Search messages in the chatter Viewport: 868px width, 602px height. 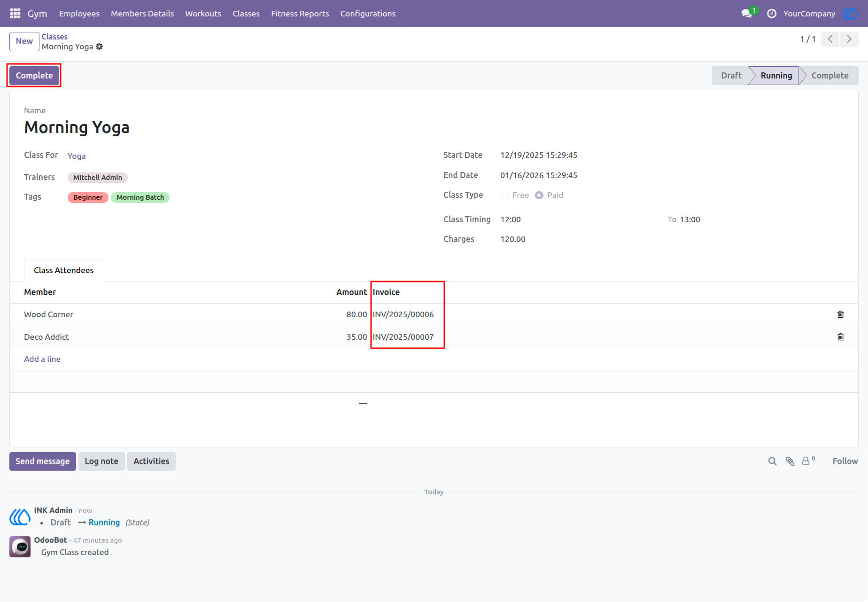point(772,461)
